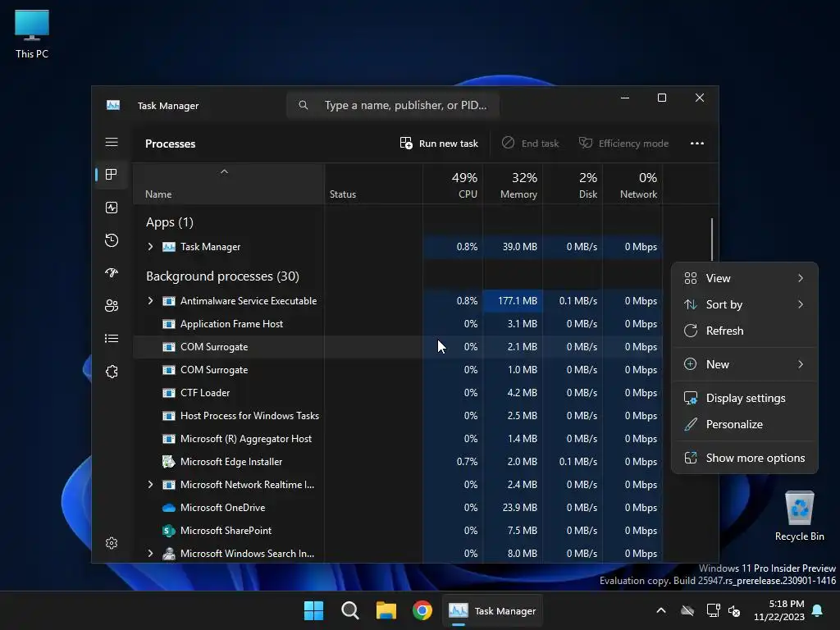This screenshot has height=630, width=840.
Task: Select COM Surrogate row using 1.0 MB
Action: pyautogui.click(x=398, y=370)
